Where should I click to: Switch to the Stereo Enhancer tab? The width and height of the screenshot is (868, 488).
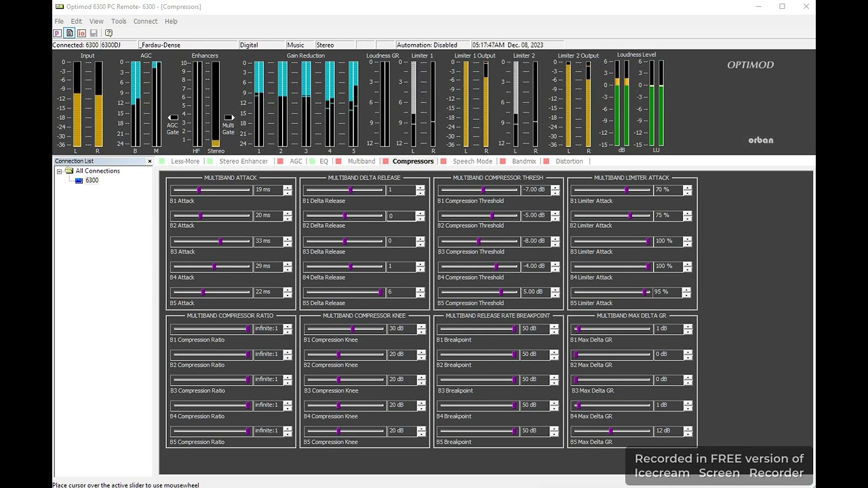point(243,161)
